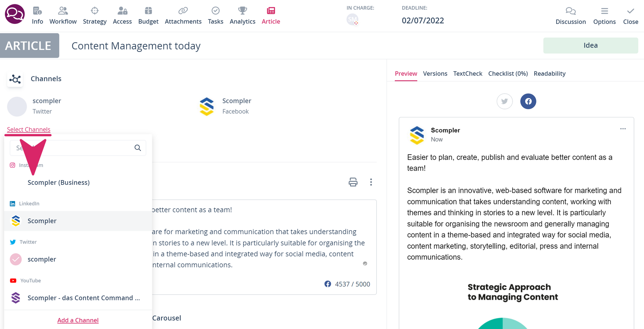Click the print icon above the text
Viewport: 644px width, 329px height.
point(353,182)
